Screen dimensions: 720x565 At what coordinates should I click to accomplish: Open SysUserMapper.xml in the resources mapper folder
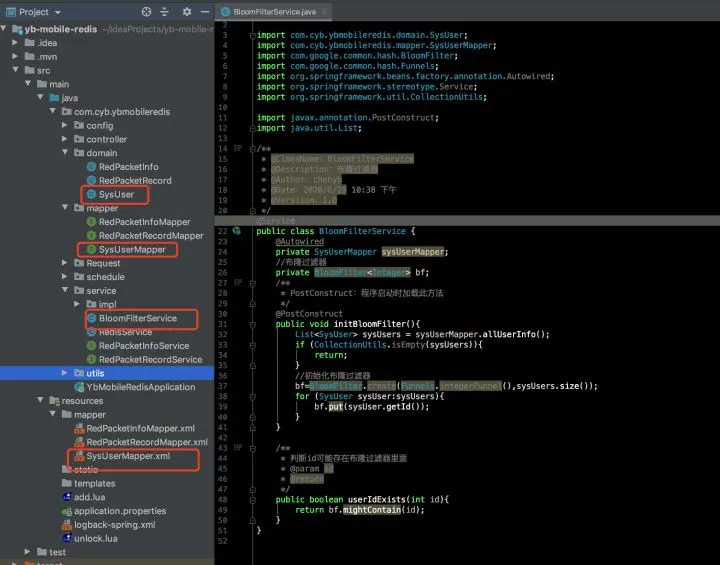(x=128, y=456)
